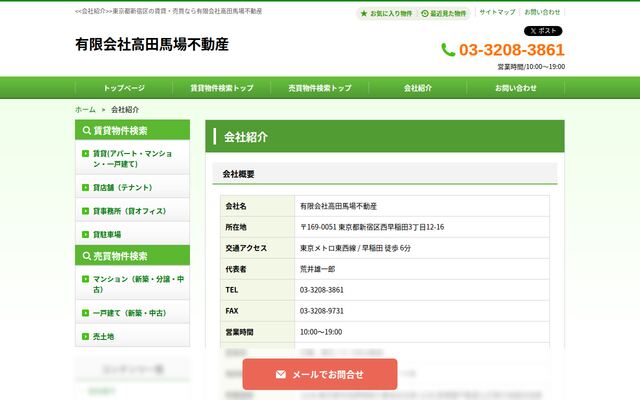Click the 交通アクセス row label
Viewport: 640px width, 400px height.
point(258,248)
